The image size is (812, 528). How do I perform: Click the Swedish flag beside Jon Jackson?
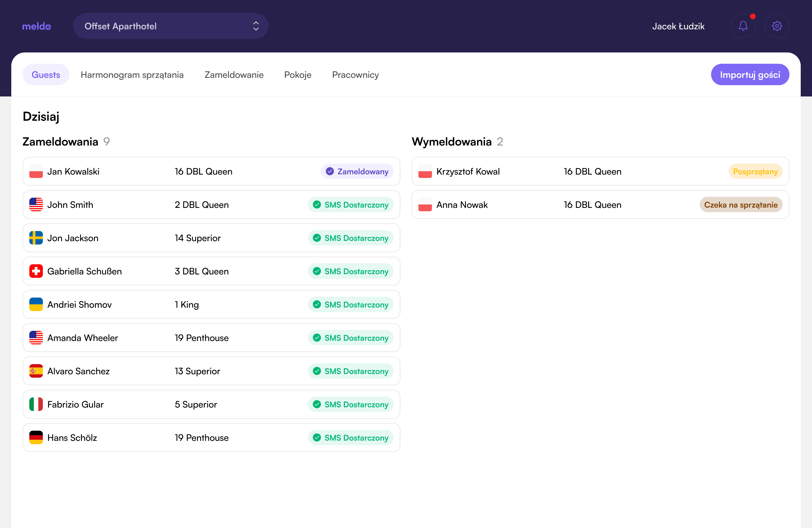tap(36, 238)
